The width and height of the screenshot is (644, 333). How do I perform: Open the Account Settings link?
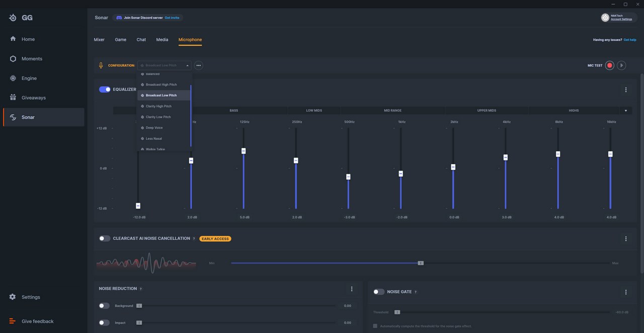(621, 19)
